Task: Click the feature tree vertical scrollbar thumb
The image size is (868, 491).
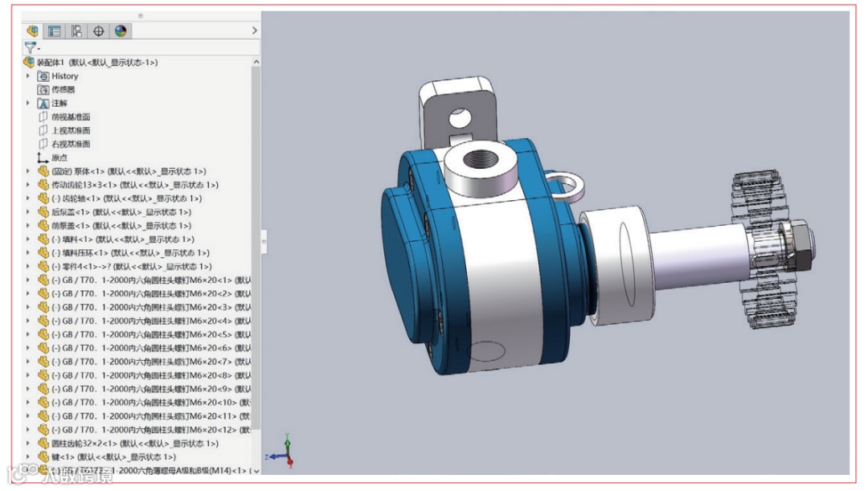Action: (x=256, y=249)
